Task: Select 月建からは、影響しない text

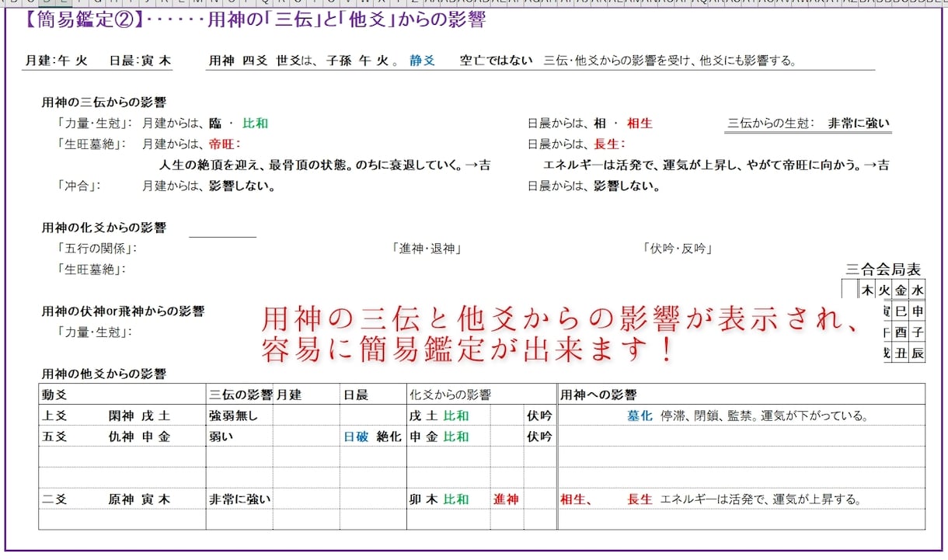Action: 208,186
